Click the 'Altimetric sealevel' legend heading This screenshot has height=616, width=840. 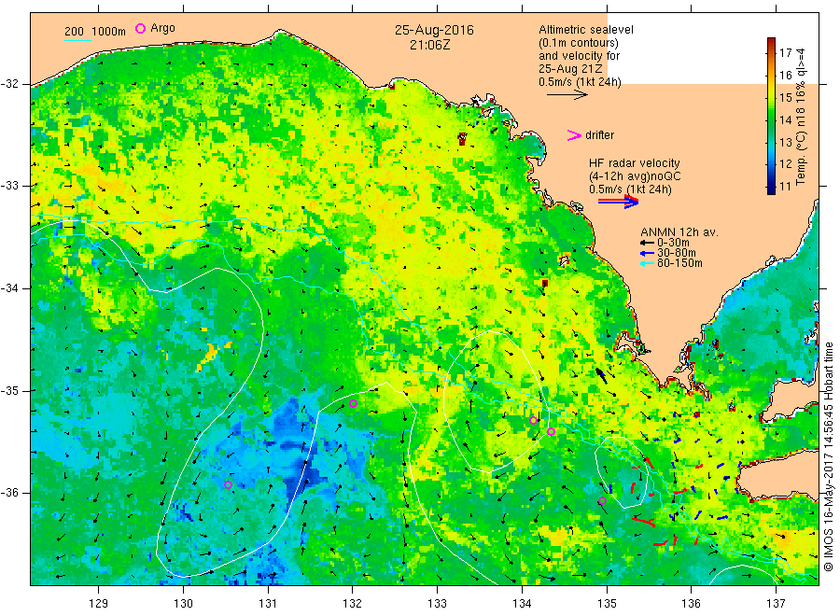586,30
